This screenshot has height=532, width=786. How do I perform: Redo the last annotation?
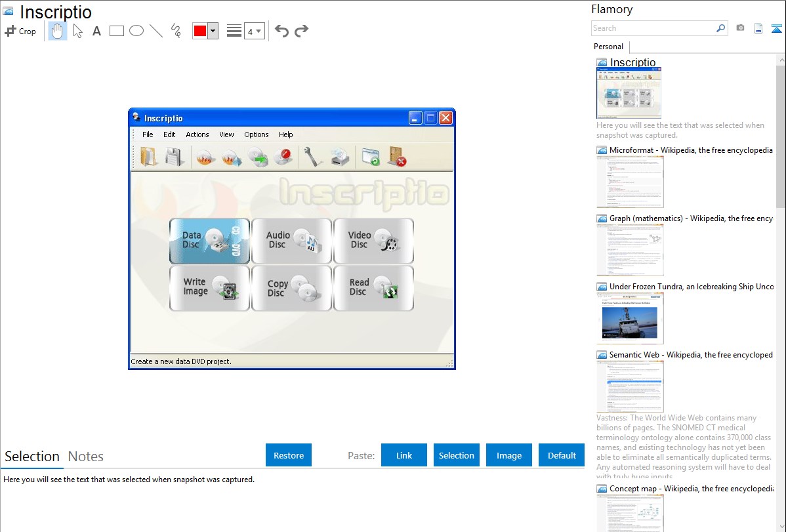[301, 31]
